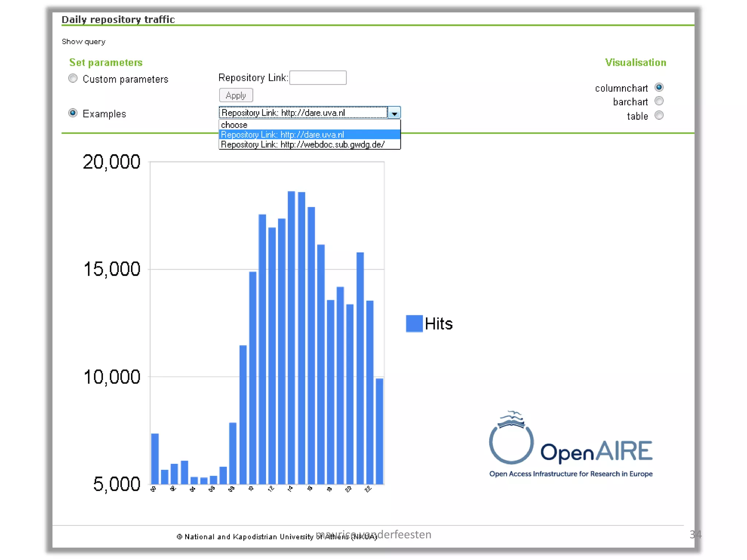Select the Examples radio button
The image size is (747, 560).
click(x=73, y=113)
